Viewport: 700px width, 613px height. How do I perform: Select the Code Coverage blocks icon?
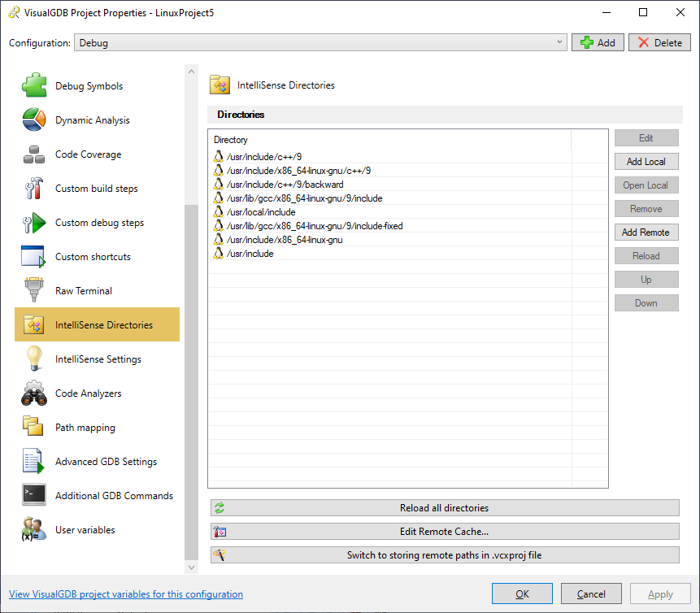click(x=34, y=154)
